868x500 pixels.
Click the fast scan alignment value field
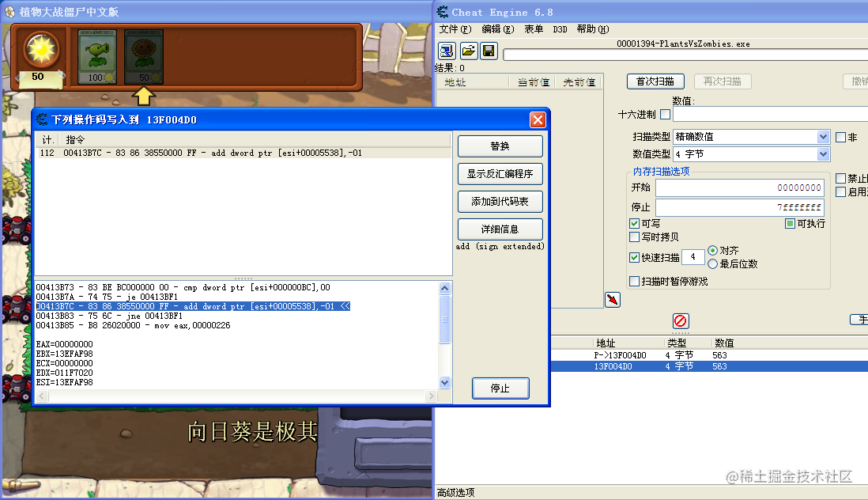[693, 257]
